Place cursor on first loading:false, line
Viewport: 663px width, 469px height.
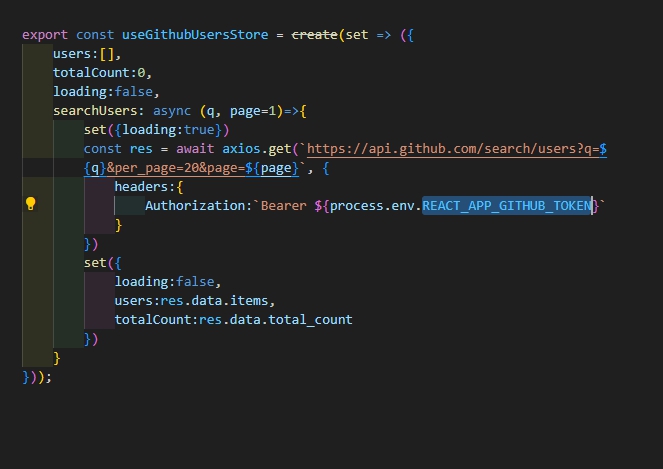point(106,92)
